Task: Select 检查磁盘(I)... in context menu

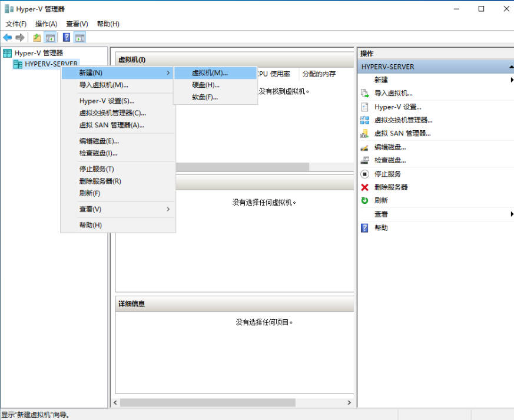Action: coord(118,153)
